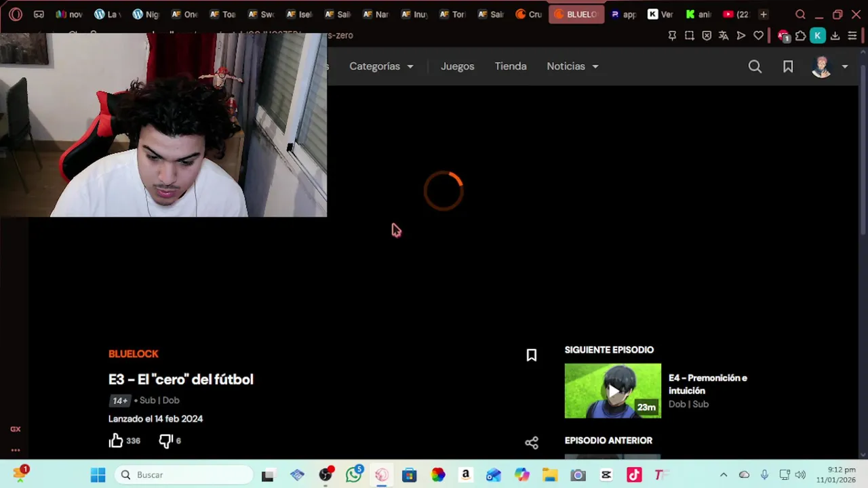Viewport: 868px width, 488px height.
Task: Like the episode with thumbs-up icon
Action: 116,441
